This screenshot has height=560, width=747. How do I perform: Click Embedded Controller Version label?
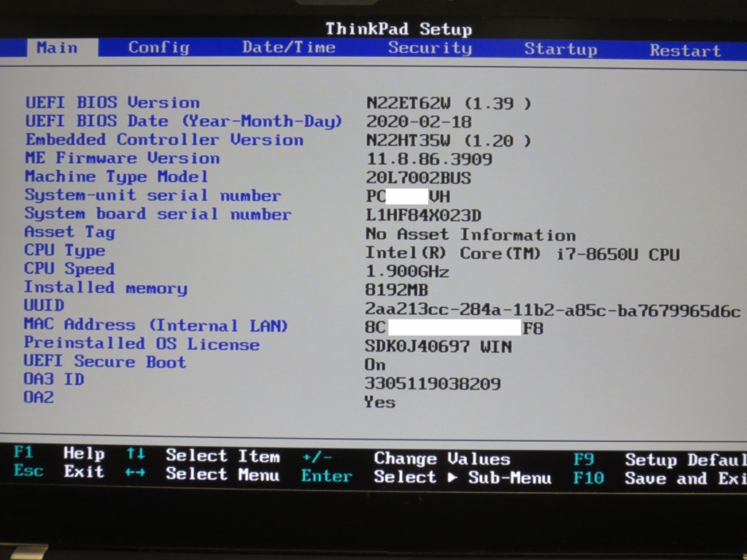164,139
